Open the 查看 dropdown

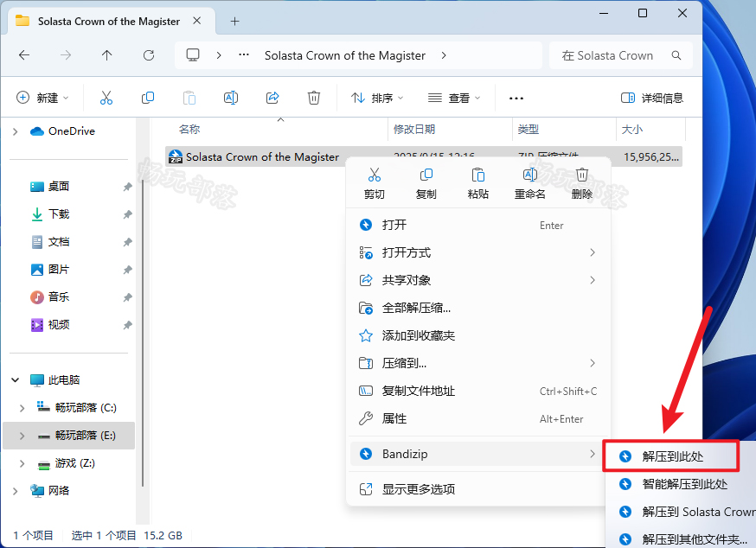point(454,98)
